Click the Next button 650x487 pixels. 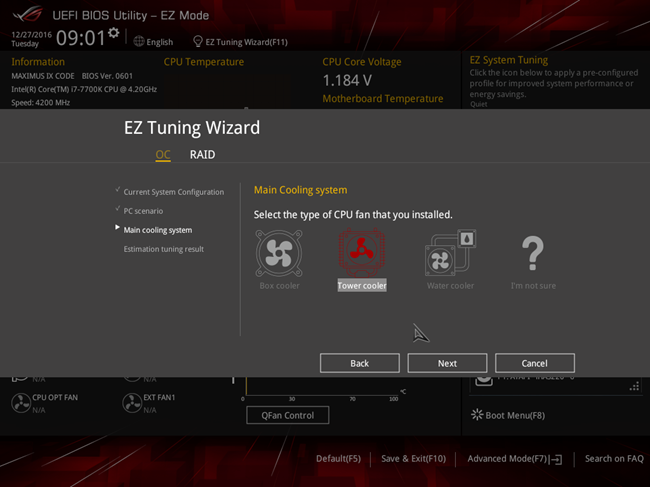(x=447, y=363)
